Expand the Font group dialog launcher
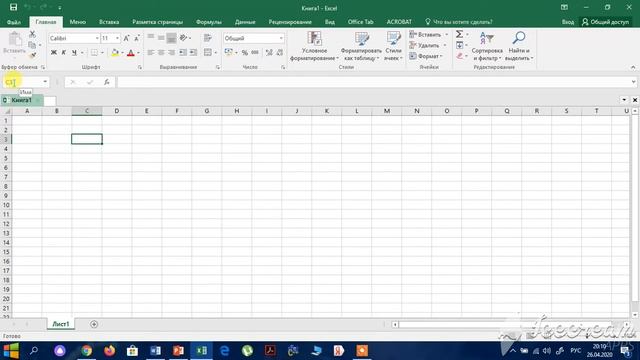Image resolution: width=640 pixels, height=360 pixels. pyautogui.click(x=140, y=67)
